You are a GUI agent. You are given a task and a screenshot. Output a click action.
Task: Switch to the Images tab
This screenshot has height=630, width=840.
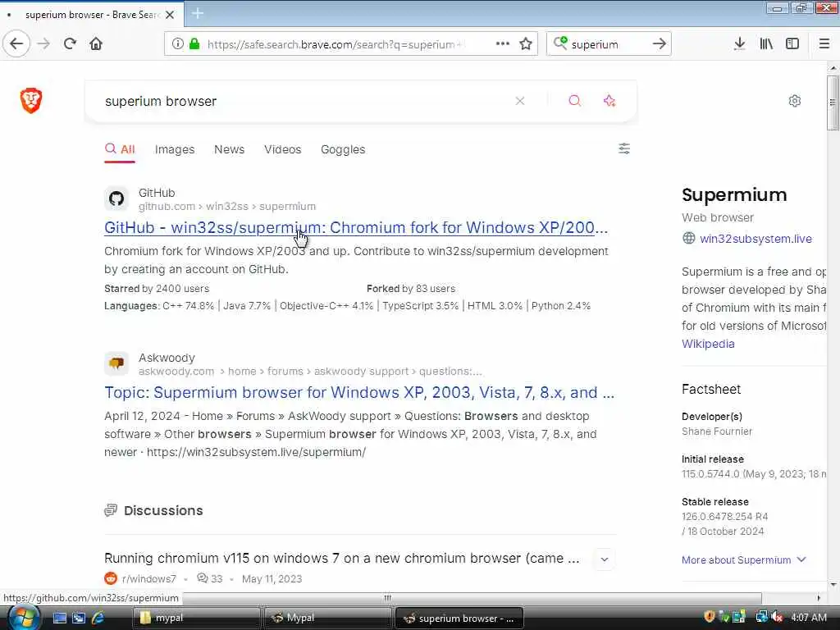pos(175,149)
